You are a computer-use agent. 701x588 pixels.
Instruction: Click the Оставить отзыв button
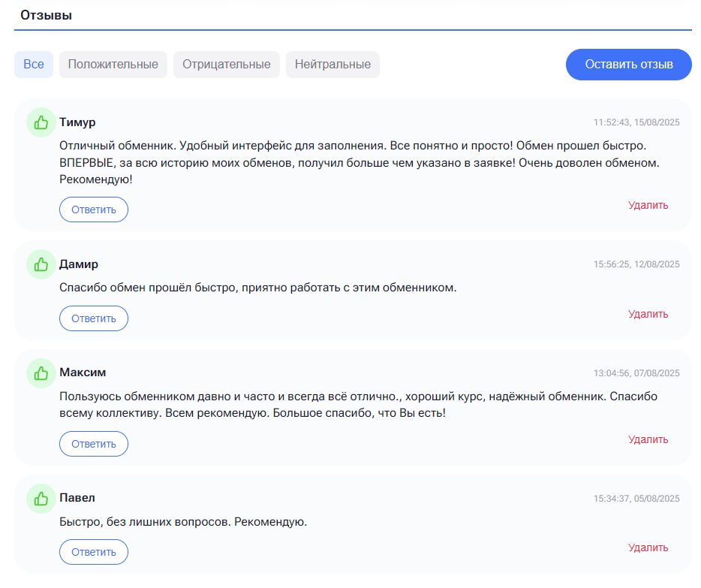point(629,65)
